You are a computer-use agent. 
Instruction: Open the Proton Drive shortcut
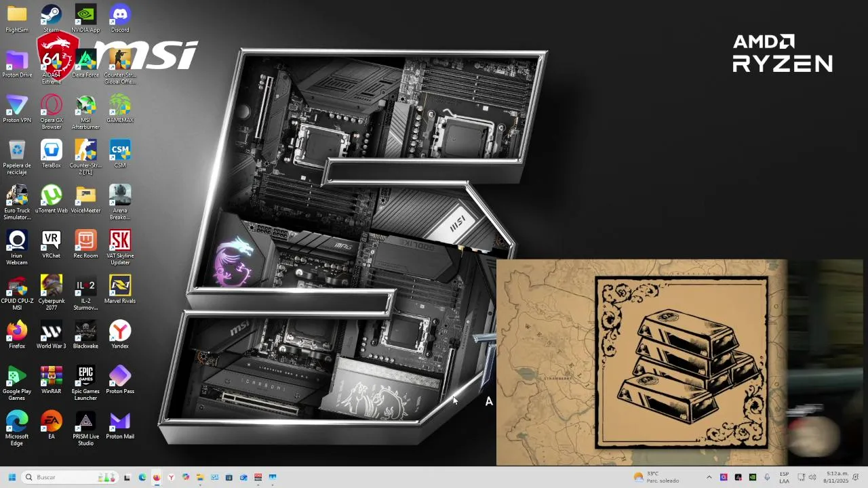click(17, 64)
